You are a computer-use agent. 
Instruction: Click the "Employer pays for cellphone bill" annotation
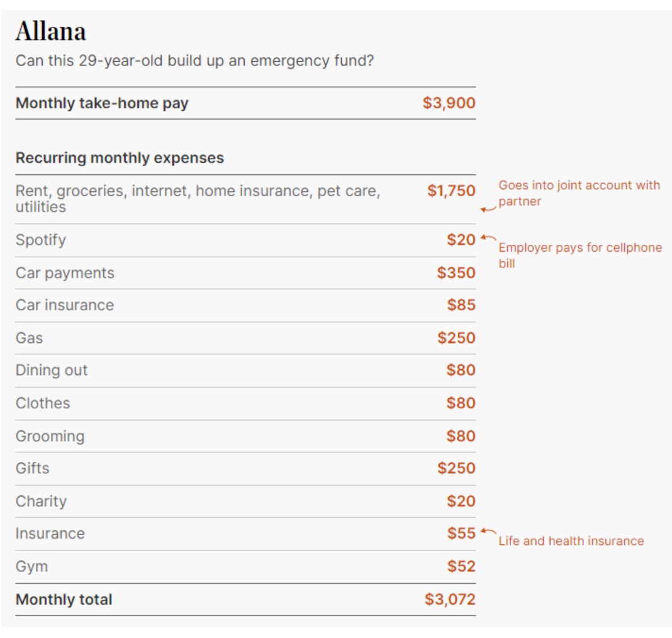(x=580, y=255)
